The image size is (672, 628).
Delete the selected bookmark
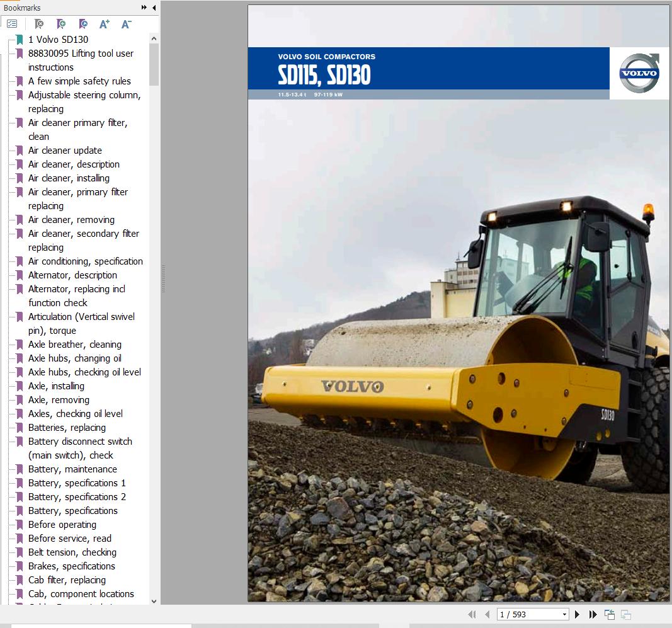pyautogui.click(x=38, y=24)
